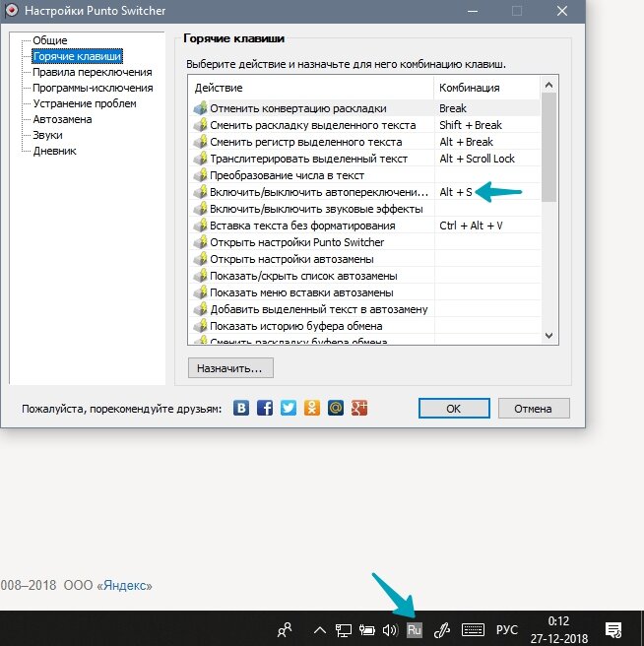Open Windows Ink Workspace pen icon

tap(442, 630)
